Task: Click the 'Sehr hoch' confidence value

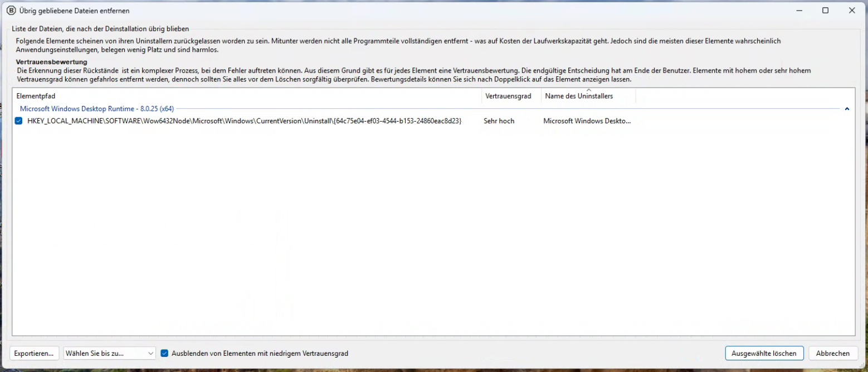Action: [499, 121]
